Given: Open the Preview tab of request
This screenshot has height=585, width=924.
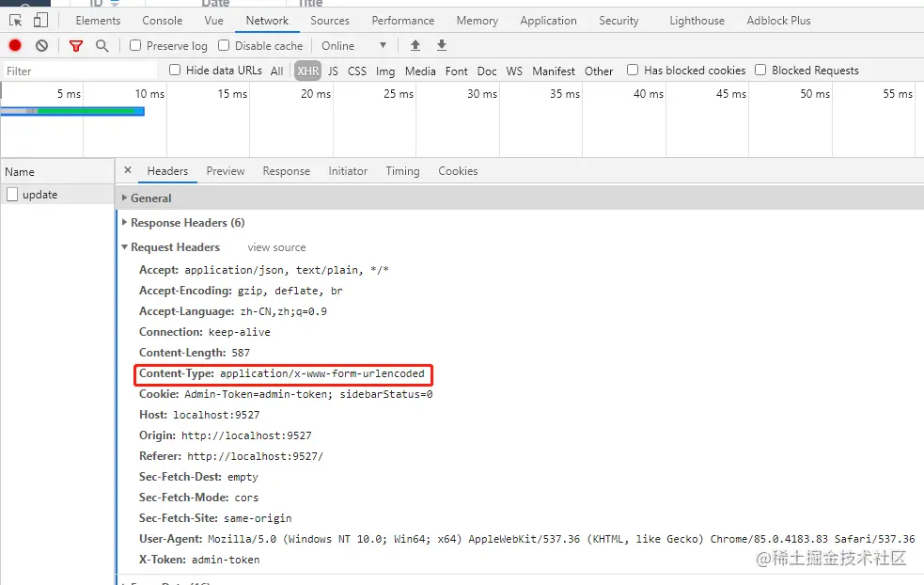Looking at the screenshot, I should [x=226, y=171].
